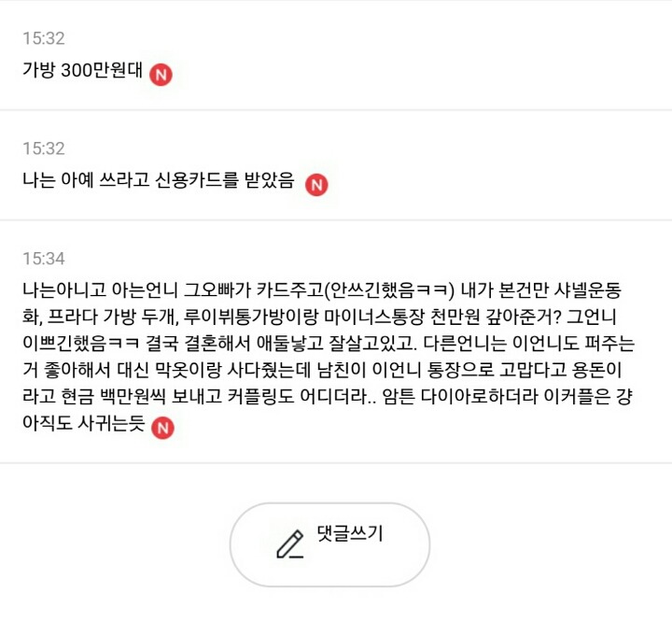Click the line starting "이쁘긴했음ㅋㅋ 결국 결혼해서"
This screenshot has width=672, height=621.
[x=187, y=343]
